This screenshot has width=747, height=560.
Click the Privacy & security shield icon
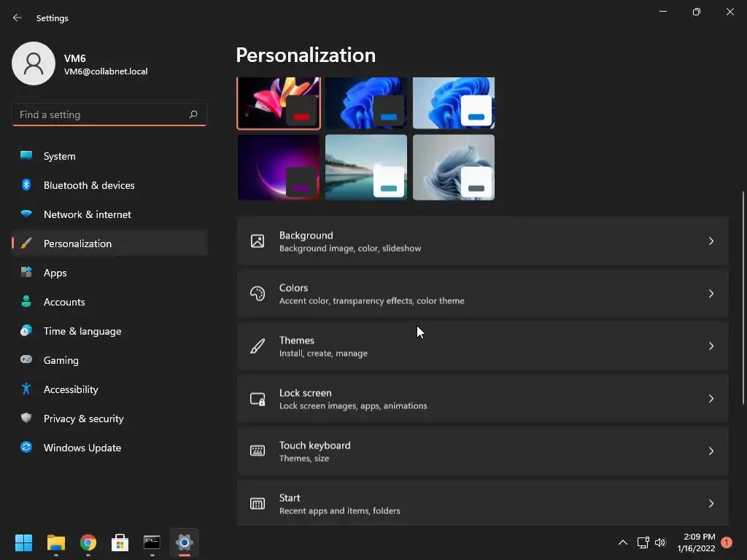26,418
